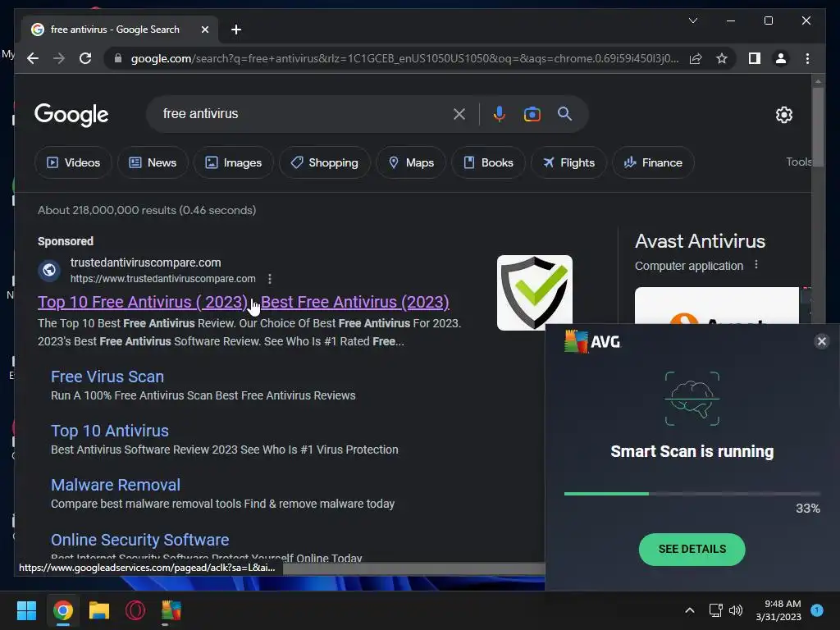The height and width of the screenshot is (630, 840).
Task: Open the search Tools option
Action: [x=799, y=162]
